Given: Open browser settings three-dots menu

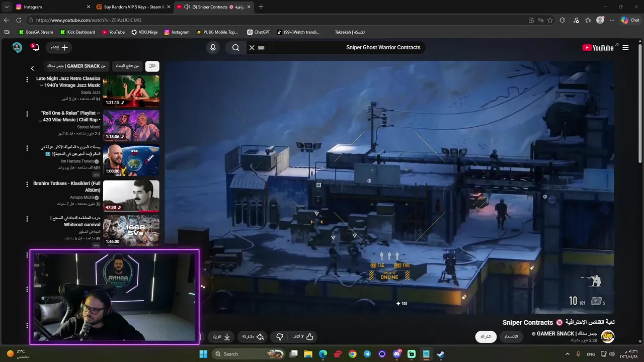Looking at the screenshot, I should coord(612,20).
